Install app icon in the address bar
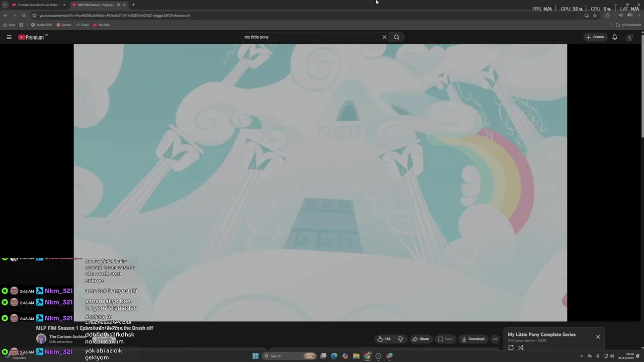The image size is (644, 362). coord(586,16)
